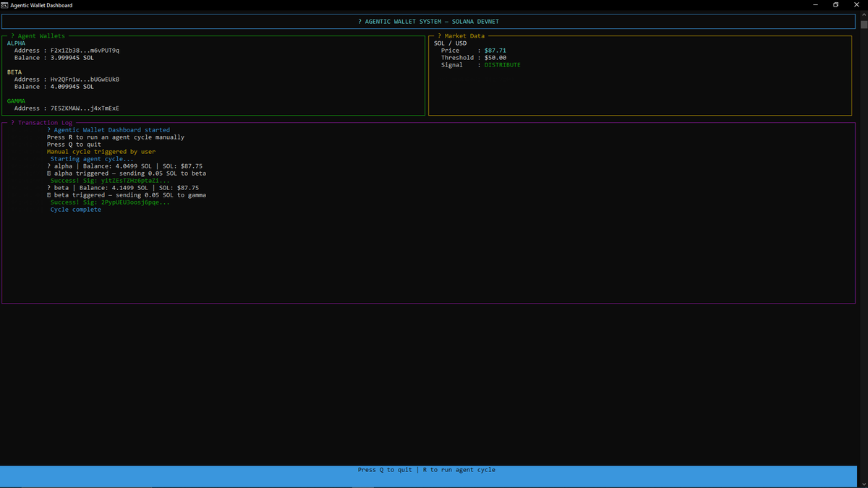868x488 pixels.
Task: Click the window title 'Agentic Wallet Dashboard'
Action: [41, 5]
